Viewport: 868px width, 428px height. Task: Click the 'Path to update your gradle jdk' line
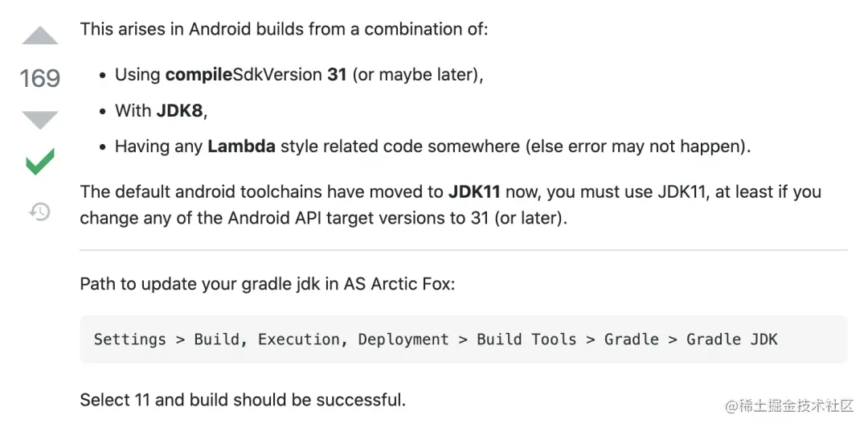coord(268,284)
